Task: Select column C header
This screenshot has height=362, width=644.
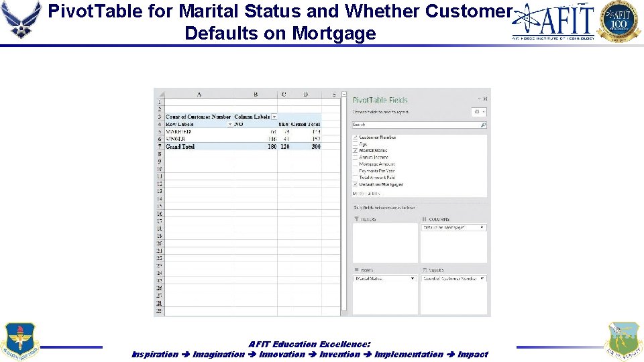Action: pyautogui.click(x=283, y=95)
